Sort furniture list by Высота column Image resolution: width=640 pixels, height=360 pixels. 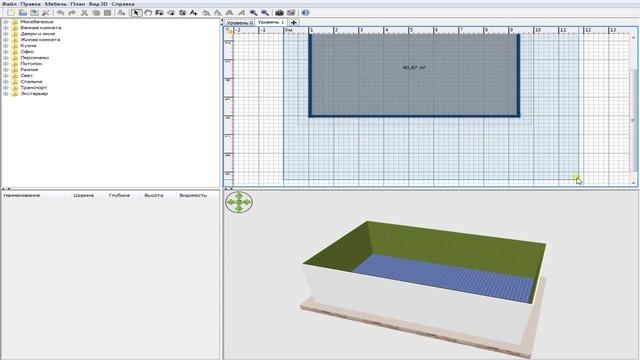(x=154, y=196)
